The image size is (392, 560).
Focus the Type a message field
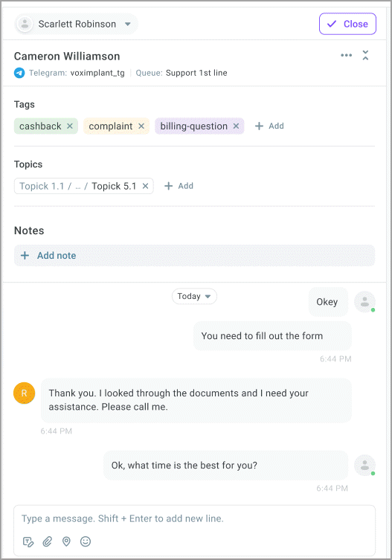[194, 518]
